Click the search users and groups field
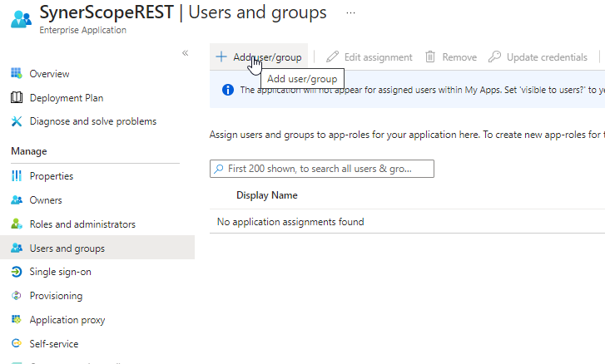The width and height of the screenshot is (605, 364). [x=321, y=169]
